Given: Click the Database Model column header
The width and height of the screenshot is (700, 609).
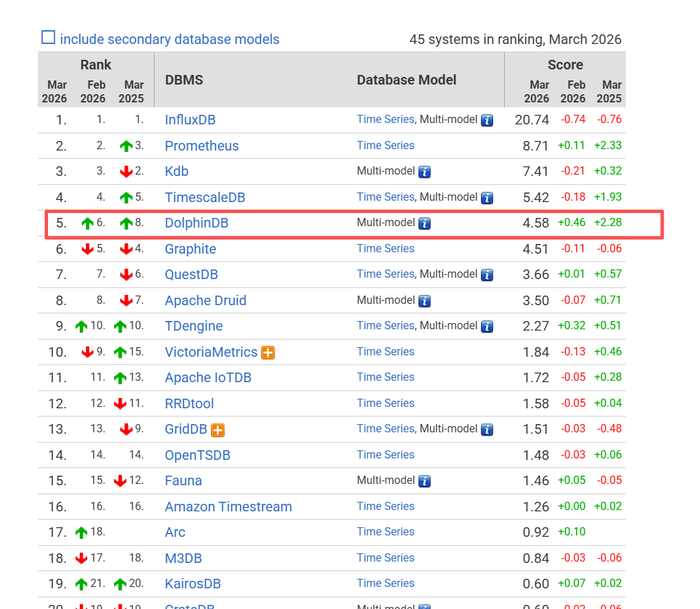Looking at the screenshot, I should click(x=407, y=80).
